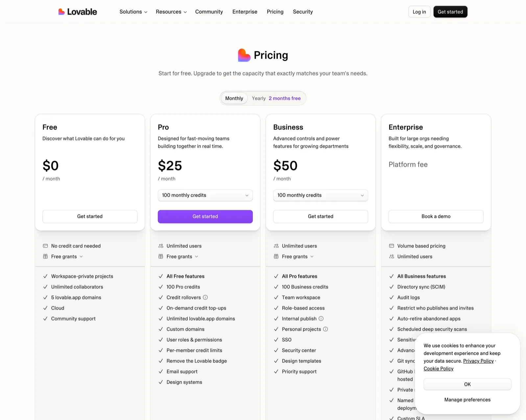526x420 pixels.
Task: Click checkmark beside Audit logs
Action: pyautogui.click(x=392, y=297)
